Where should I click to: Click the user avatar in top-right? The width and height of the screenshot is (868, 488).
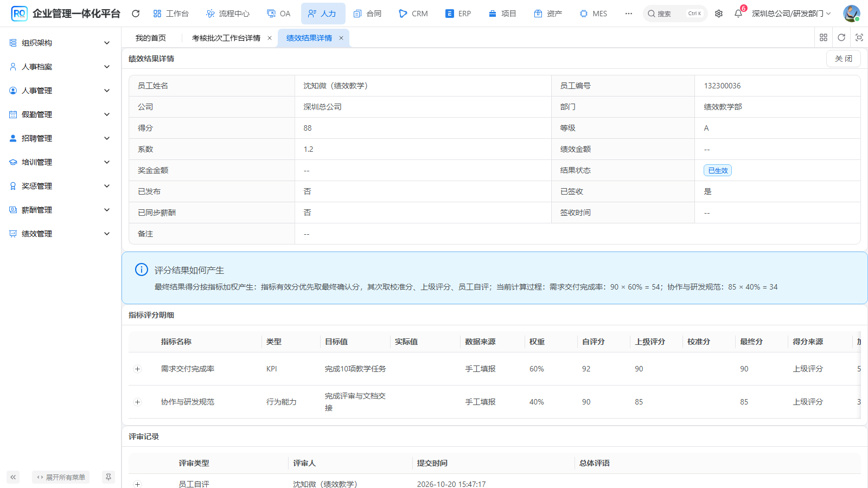point(851,14)
